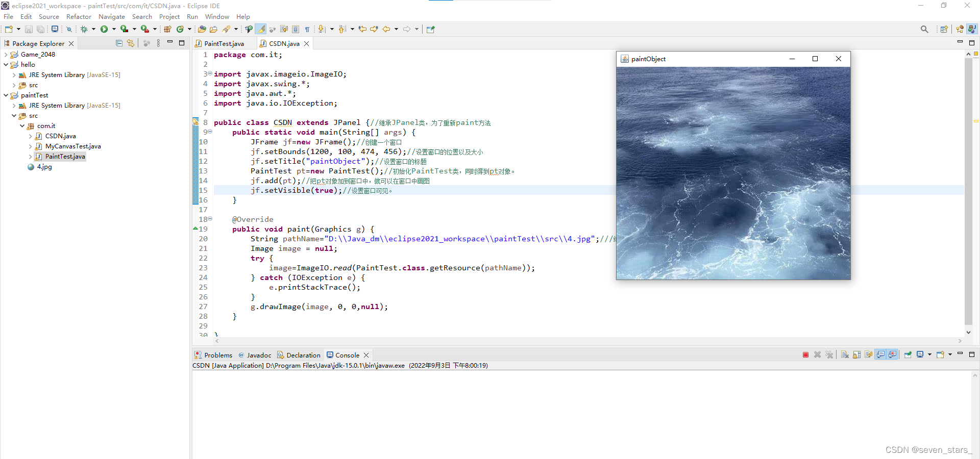The image size is (980, 459).
Task: Open a Terminal from the toolbar
Action: [x=55, y=29]
